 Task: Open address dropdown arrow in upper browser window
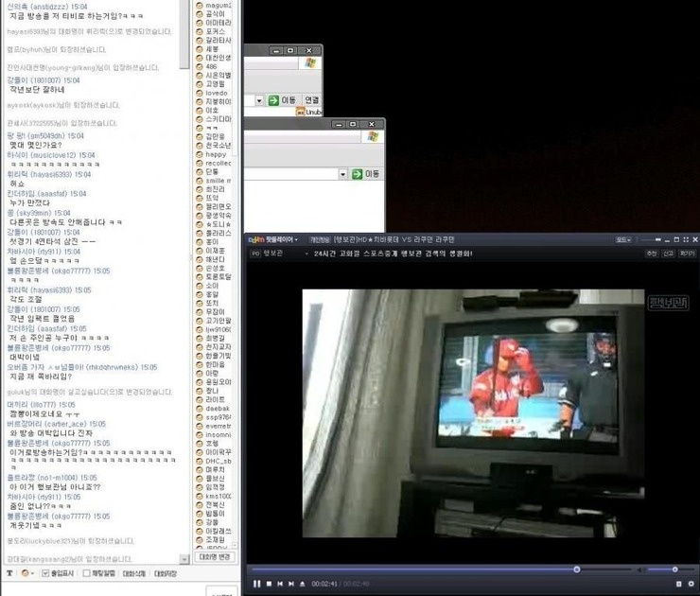point(259,100)
